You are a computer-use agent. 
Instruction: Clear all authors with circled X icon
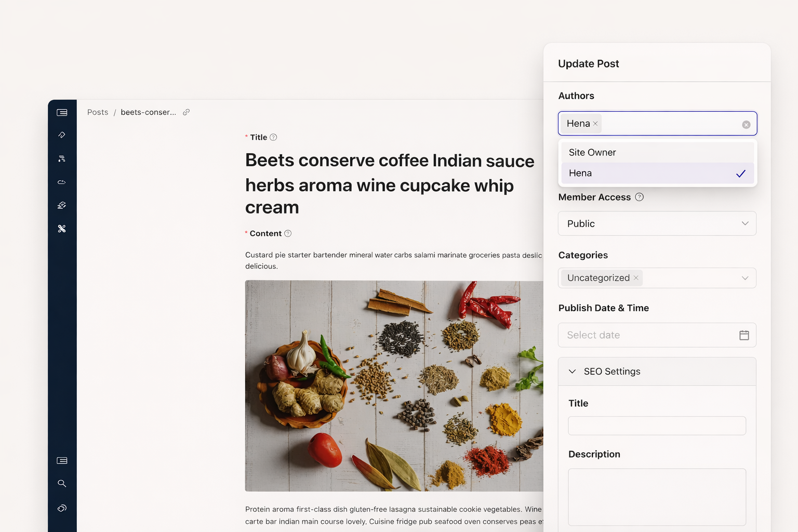pos(746,125)
